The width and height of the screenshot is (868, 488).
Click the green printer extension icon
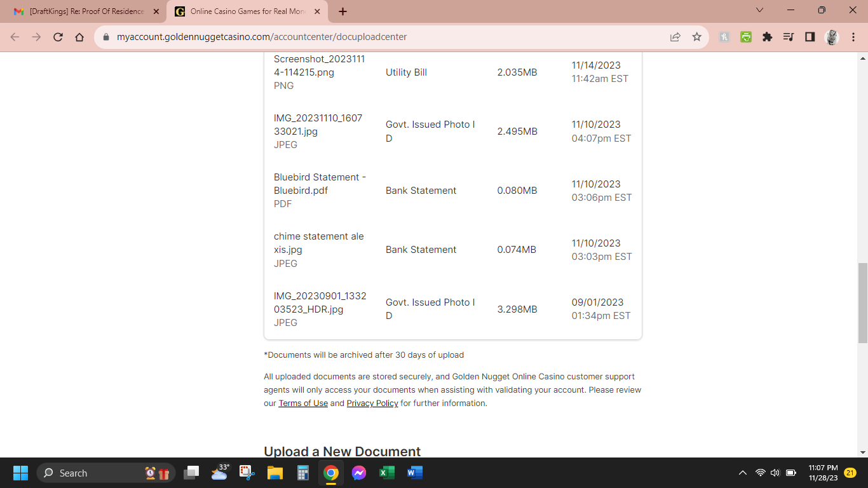(x=746, y=37)
